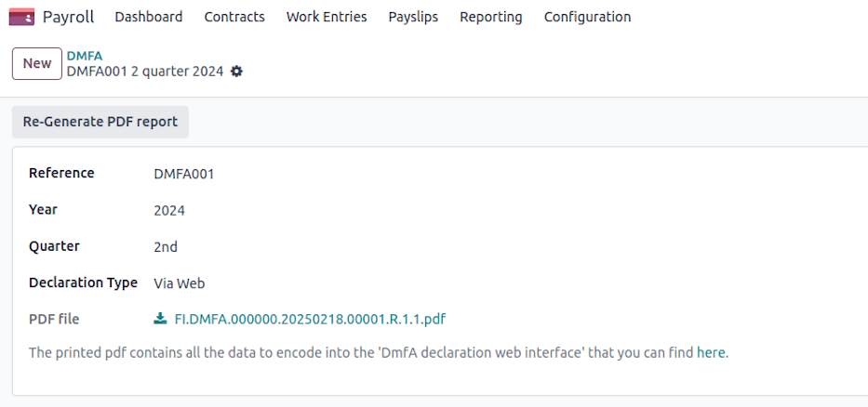The height and width of the screenshot is (407, 868).
Task: Click the Payroll app name label
Action: [x=68, y=17]
